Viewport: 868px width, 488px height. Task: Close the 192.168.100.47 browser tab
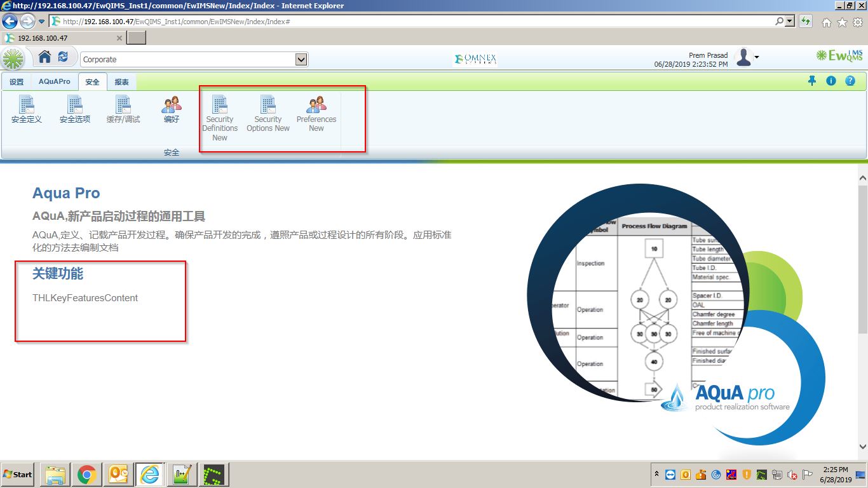coord(119,38)
